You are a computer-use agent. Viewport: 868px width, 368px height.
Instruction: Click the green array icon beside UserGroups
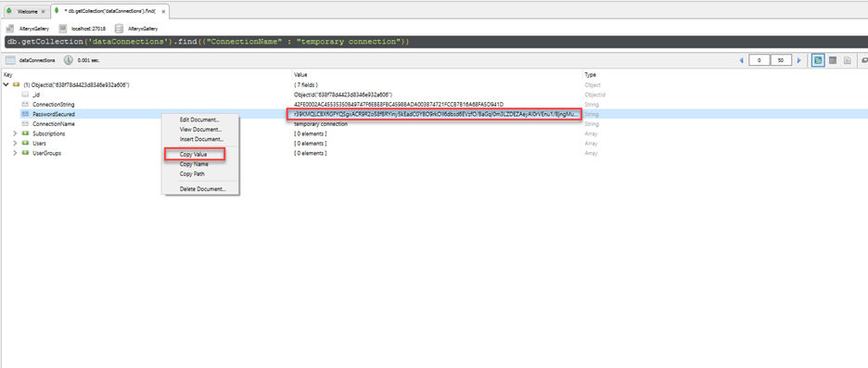coord(25,153)
